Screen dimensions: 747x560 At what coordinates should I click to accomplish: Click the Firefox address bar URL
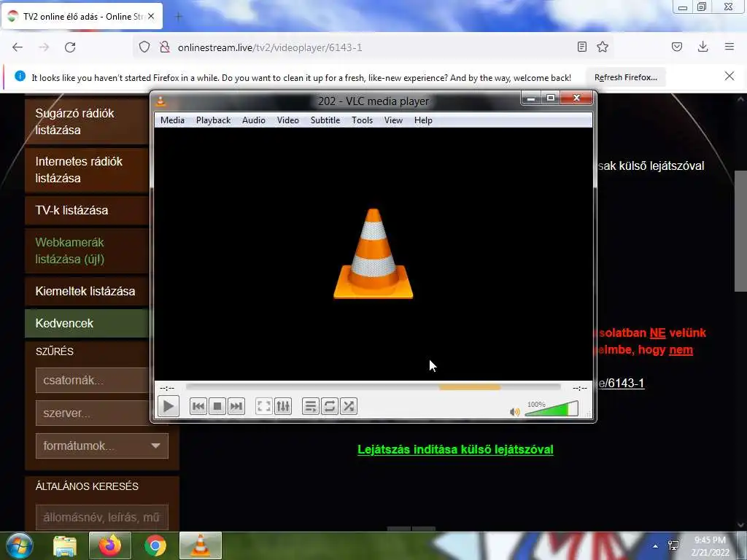click(x=270, y=47)
